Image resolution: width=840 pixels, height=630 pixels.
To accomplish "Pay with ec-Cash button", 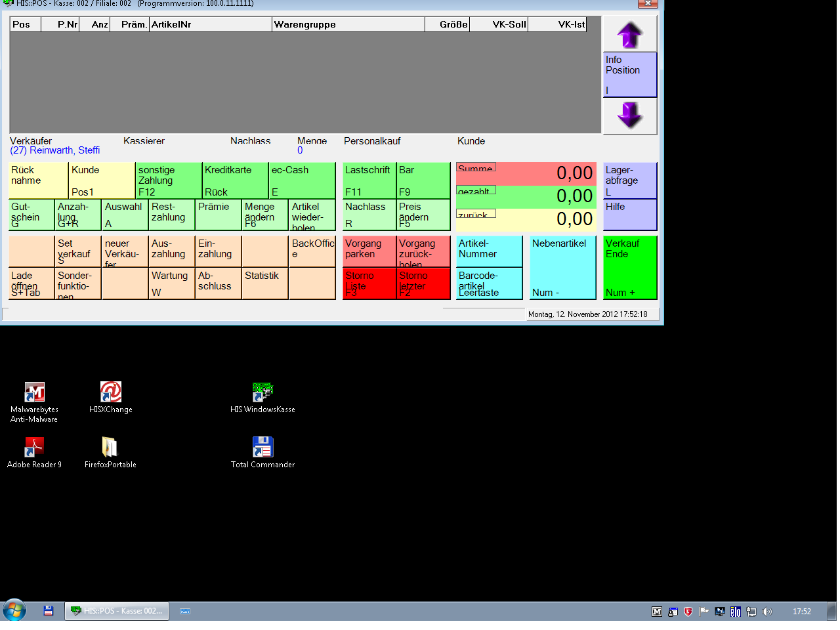I will (302, 180).
